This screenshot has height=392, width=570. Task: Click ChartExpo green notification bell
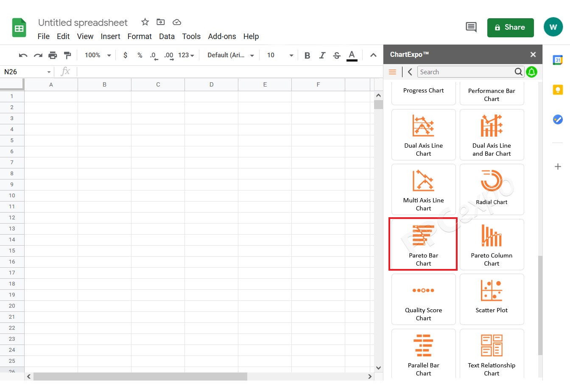[x=531, y=72]
